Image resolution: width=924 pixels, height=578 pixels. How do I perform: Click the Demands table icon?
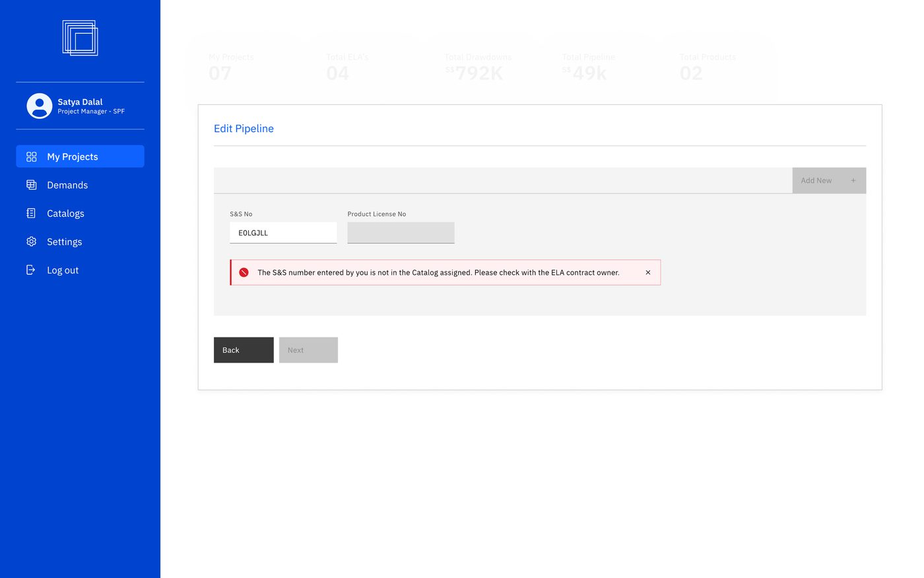31,185
